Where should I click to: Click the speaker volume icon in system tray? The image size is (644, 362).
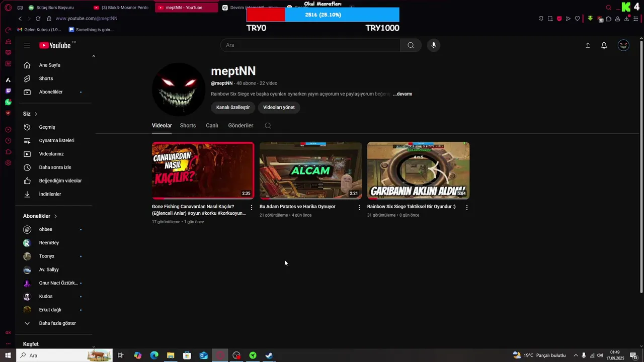[600, 355]
